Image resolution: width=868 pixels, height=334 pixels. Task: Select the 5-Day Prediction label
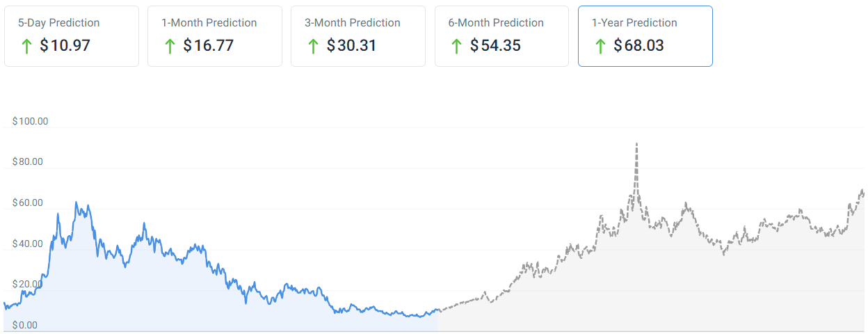[58, 23]
